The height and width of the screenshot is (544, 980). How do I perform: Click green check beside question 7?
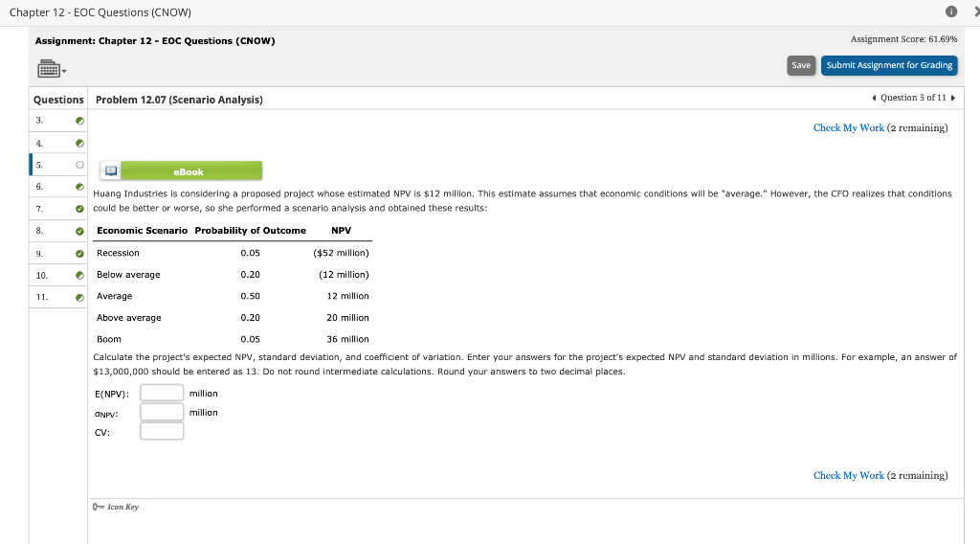79,209
